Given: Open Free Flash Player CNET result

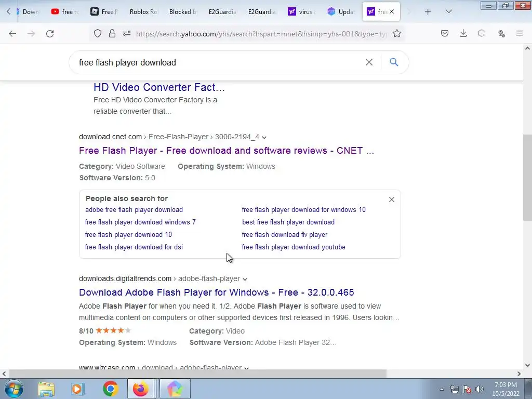Looking at the screenshot, I should coord(227,150).
